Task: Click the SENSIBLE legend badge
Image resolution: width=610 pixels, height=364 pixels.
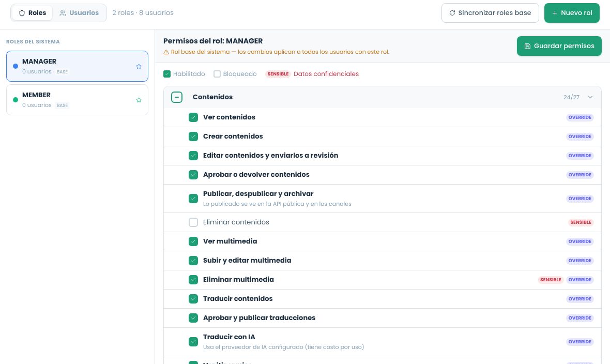Action: point(278,74)
